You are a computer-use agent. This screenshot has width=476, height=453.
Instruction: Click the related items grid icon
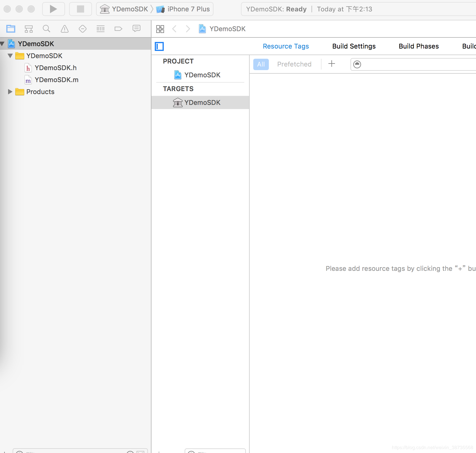click(x=160, y=29)
